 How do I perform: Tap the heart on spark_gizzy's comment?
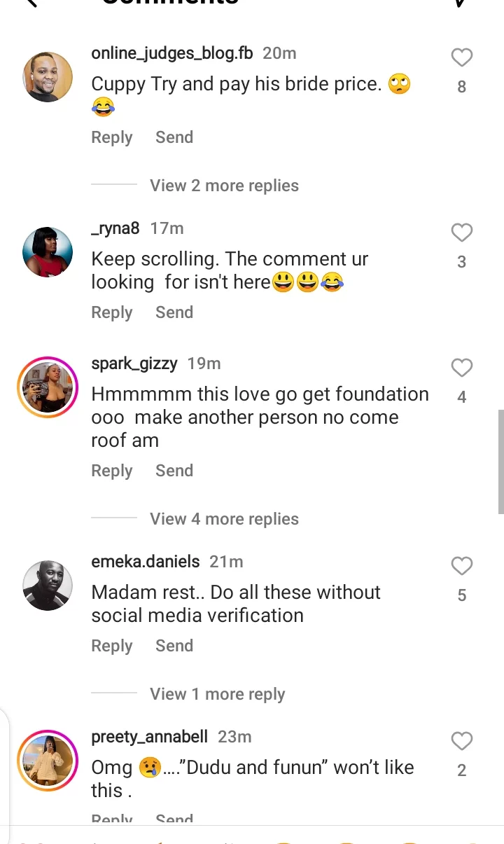(461, 368)
